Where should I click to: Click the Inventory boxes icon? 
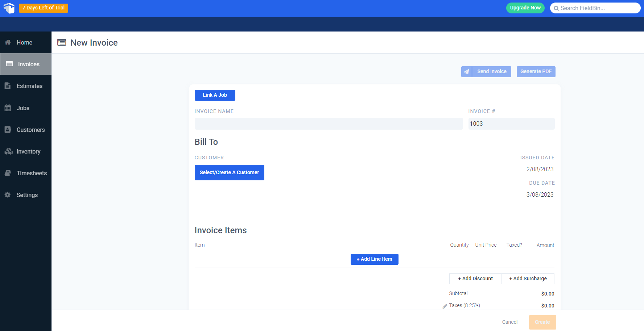coord(8,151)
